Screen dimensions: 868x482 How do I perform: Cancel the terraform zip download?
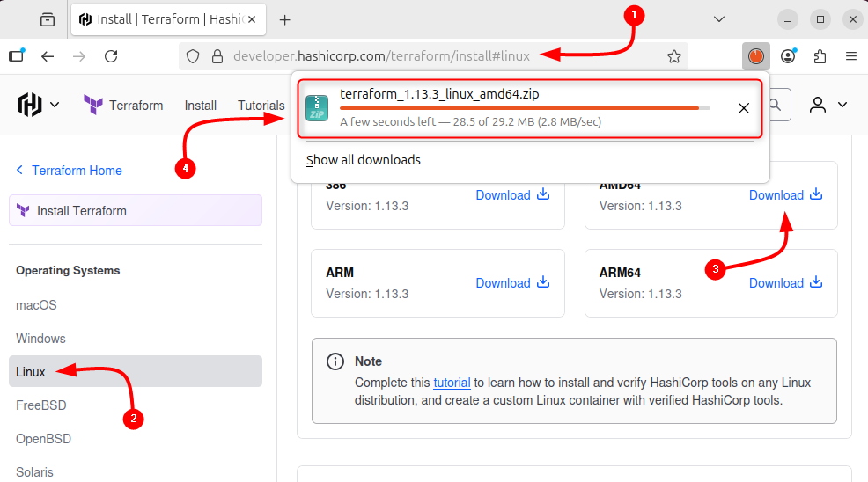[x=744, y=108]
